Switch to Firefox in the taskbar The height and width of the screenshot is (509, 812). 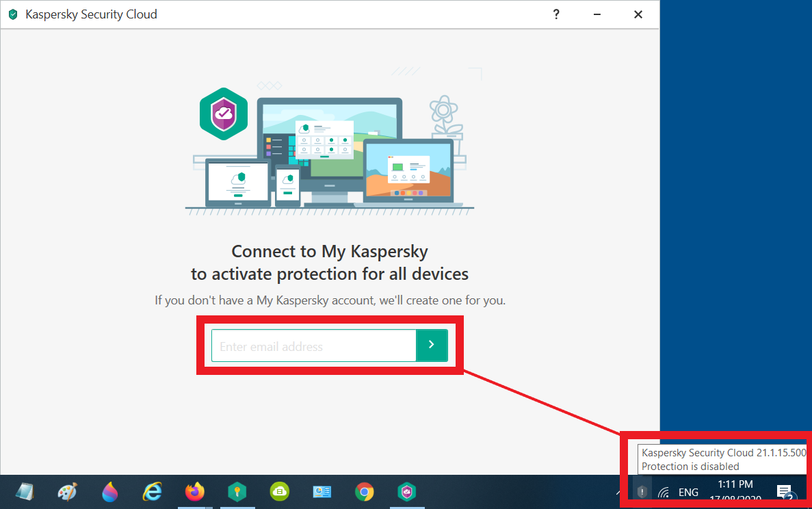tap(195, 492)
